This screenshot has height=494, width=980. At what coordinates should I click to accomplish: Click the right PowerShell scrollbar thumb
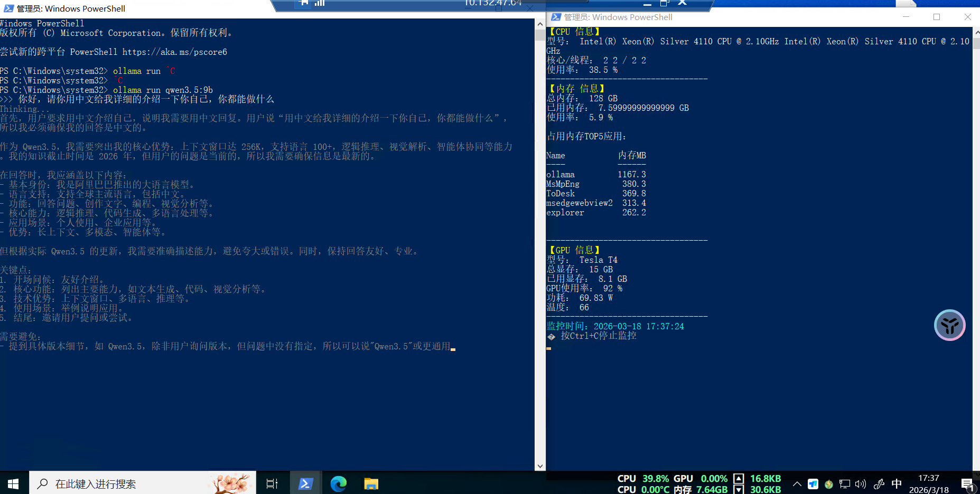[x=976, y=43]
